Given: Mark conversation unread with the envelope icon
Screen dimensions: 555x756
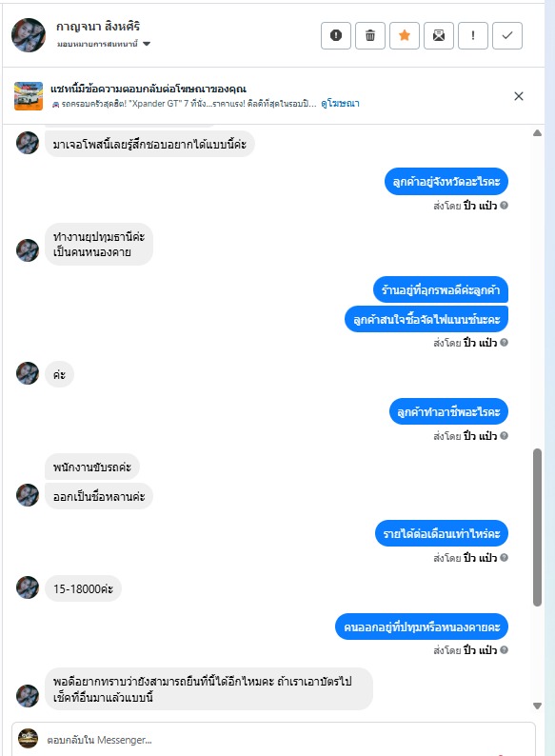Looking at the screenshot, I should click(x=439, y=35).
